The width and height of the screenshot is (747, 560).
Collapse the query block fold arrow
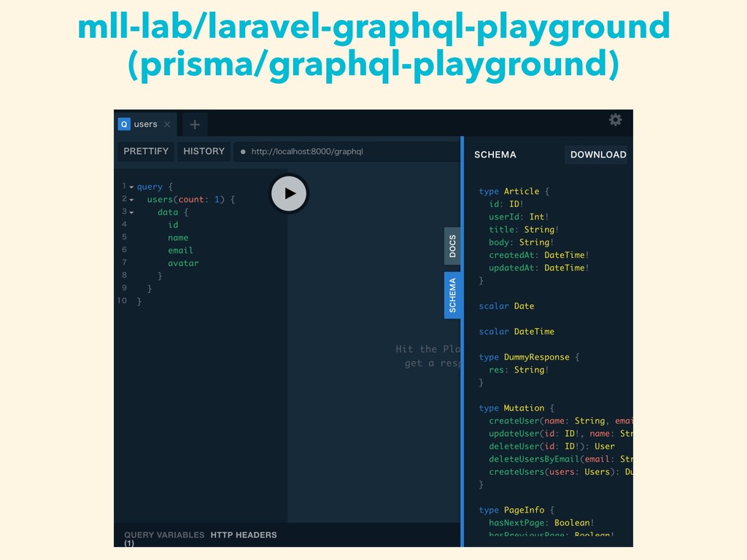(131, 187)
